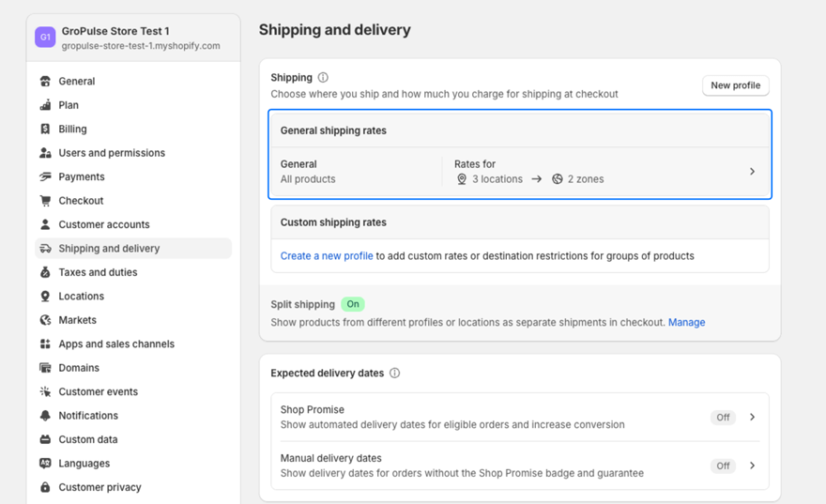Image resolution: width=826 pixels, height=504 pixels.
Task: Click info icon beside Expected delivery dates
Action: (x=394, y=374)
